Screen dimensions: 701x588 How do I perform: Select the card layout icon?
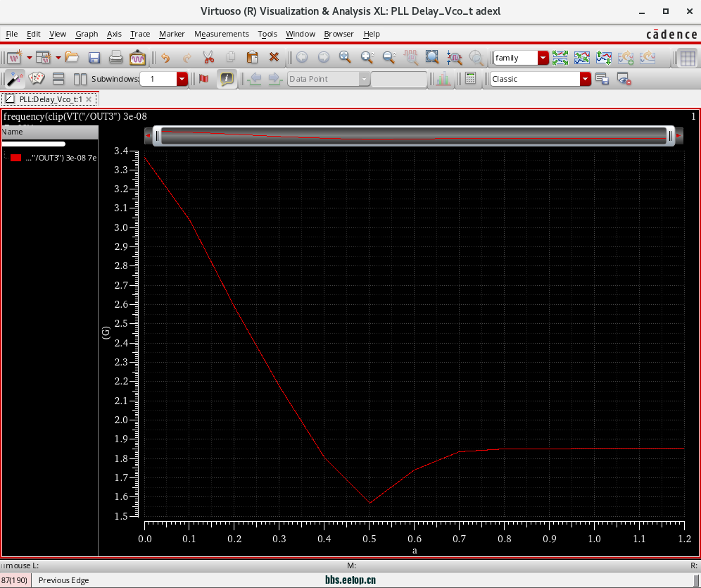coord(36,79)
